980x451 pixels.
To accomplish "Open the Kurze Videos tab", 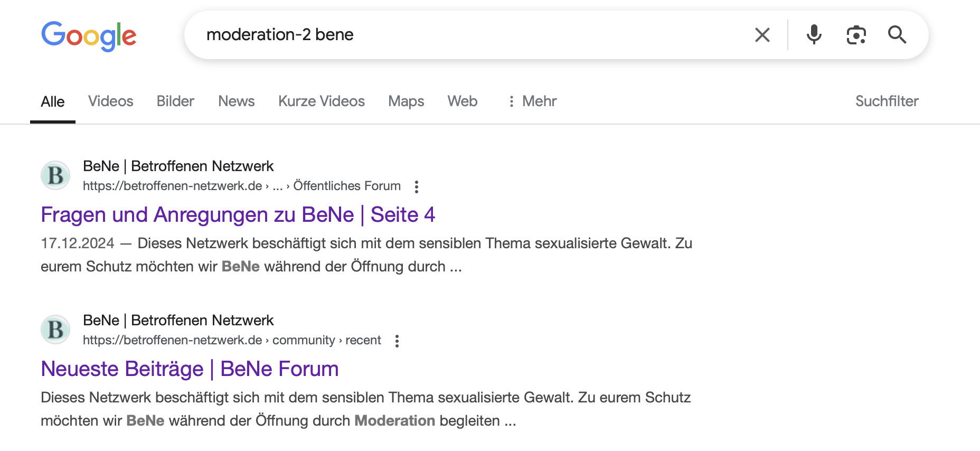I will click(x=322, y=101).
